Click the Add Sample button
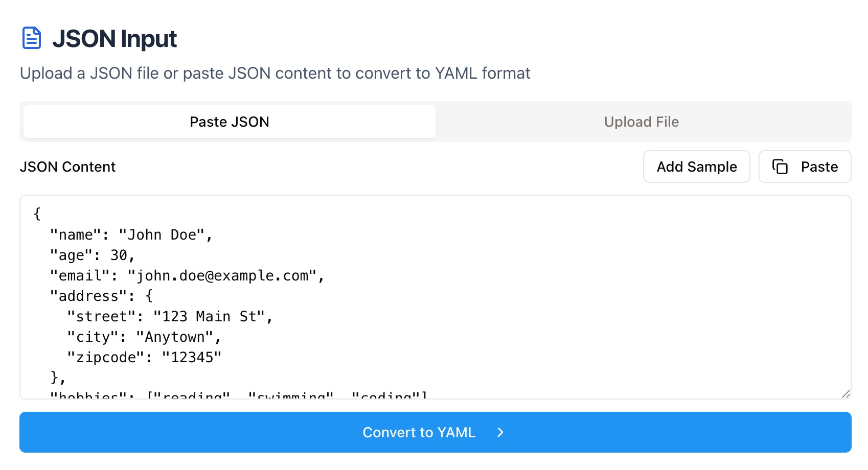This screenshot has width=868, height=470. 696,167
